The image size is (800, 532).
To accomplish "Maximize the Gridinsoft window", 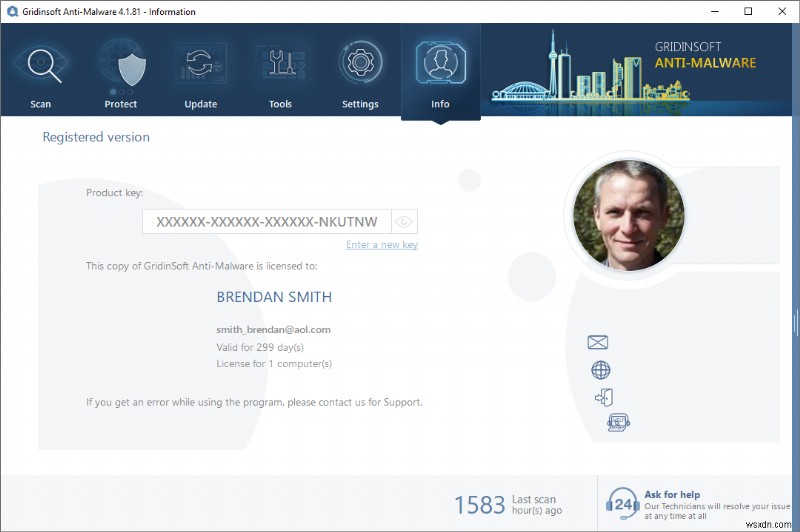I will point(748,11).
